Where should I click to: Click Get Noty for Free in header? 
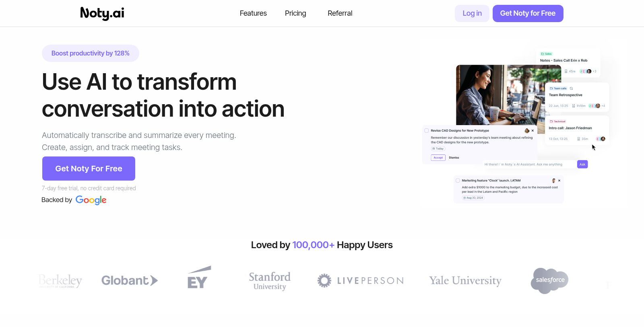528,13
